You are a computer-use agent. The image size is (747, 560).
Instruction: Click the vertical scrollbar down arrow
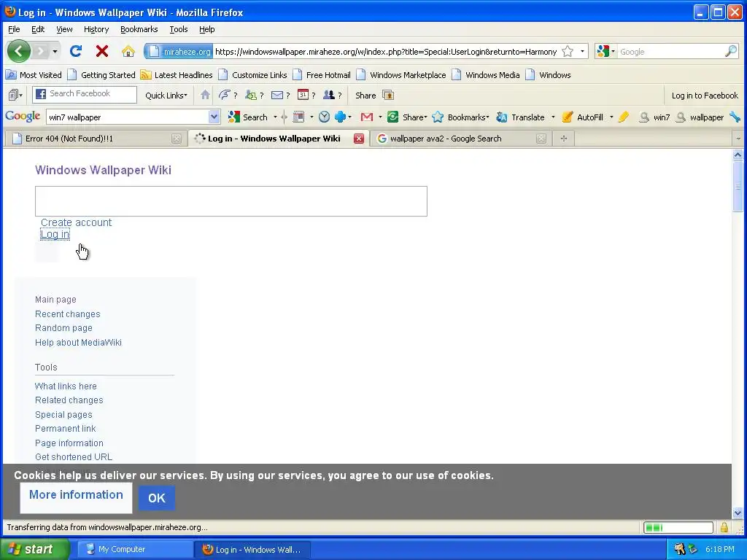click(738, 513)
